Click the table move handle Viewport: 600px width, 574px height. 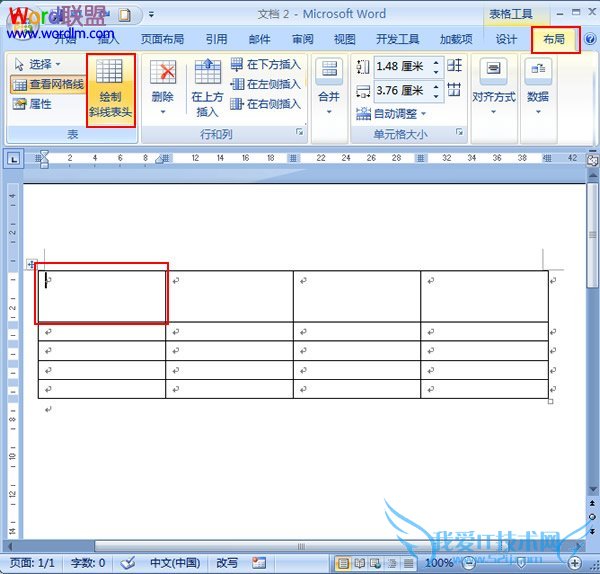pos(31,264)
